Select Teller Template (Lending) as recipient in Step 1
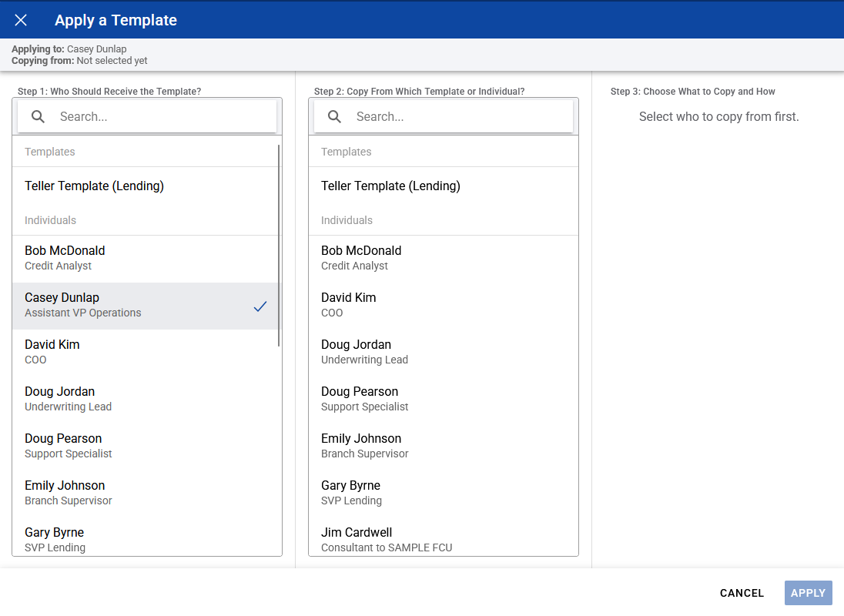The height and width of the screenshot is (616, 844). coord(146,186)
